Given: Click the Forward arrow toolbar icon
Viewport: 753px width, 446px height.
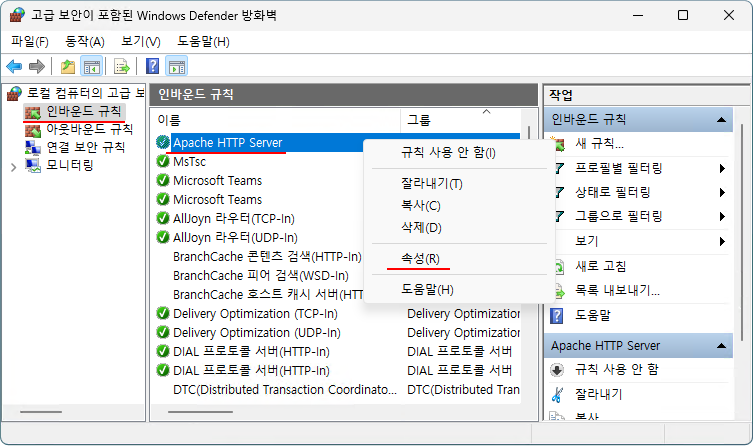Looking at the screenshot, I should point(37,66).
